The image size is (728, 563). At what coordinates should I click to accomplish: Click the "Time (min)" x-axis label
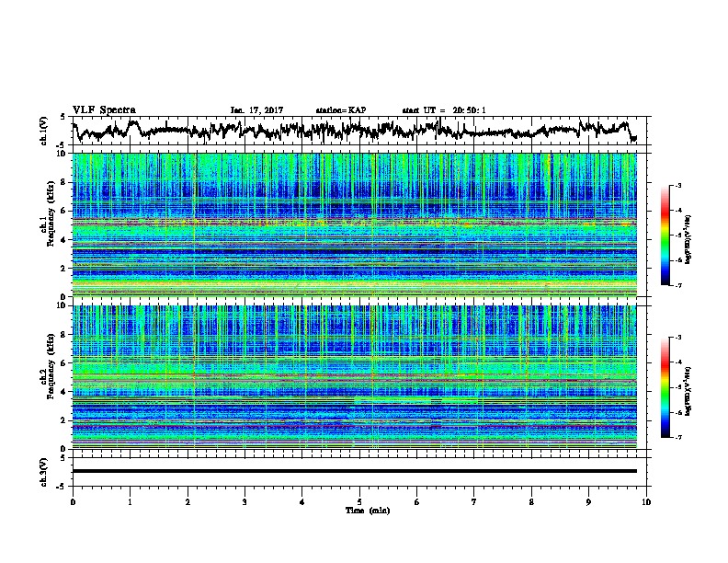tap(368, 511)
